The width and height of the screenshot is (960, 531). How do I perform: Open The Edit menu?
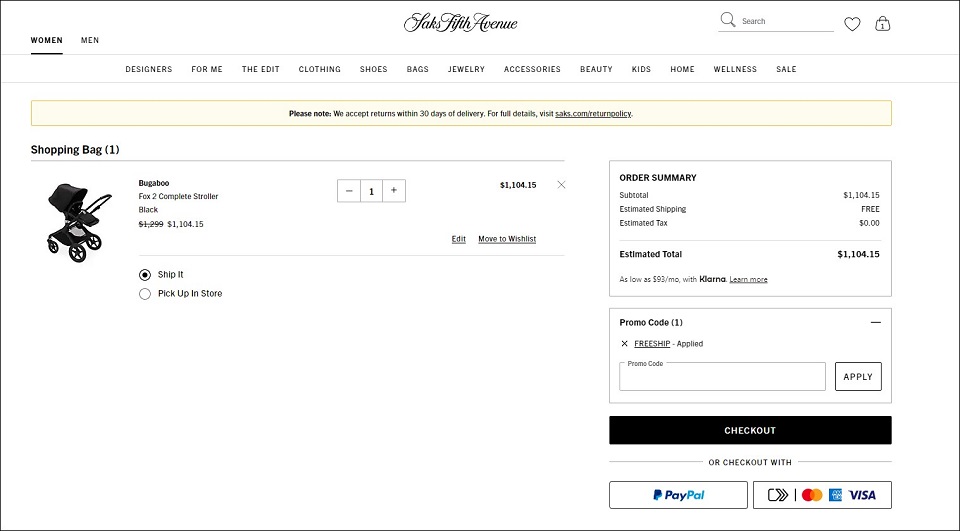pos(261,69)
